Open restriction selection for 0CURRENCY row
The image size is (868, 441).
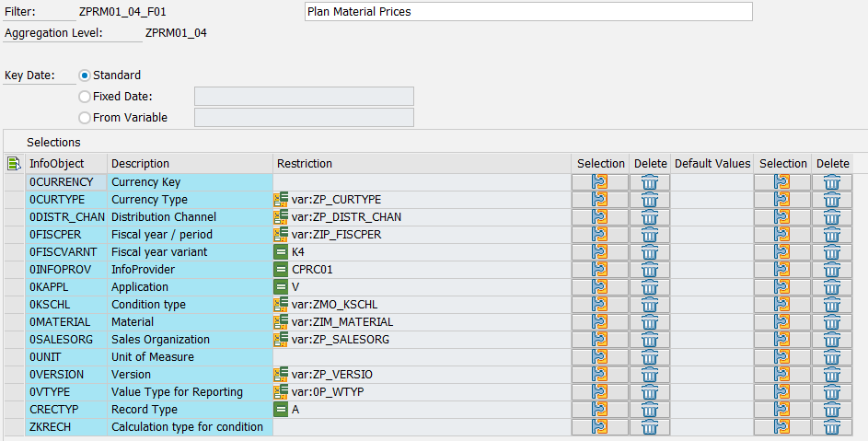click(x=599, y=181)
